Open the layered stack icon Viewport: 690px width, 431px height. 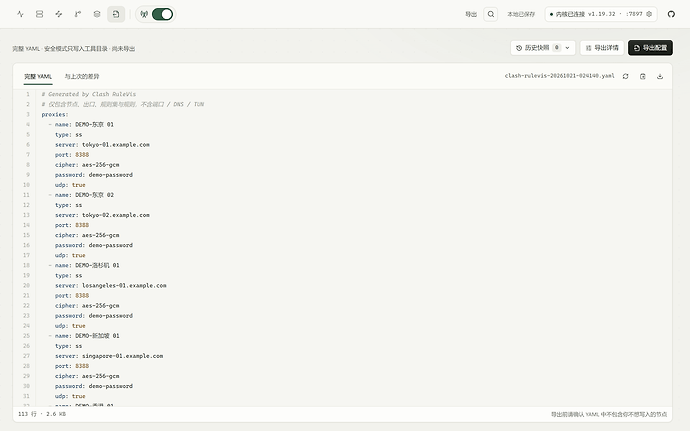[x=97, y=14]
